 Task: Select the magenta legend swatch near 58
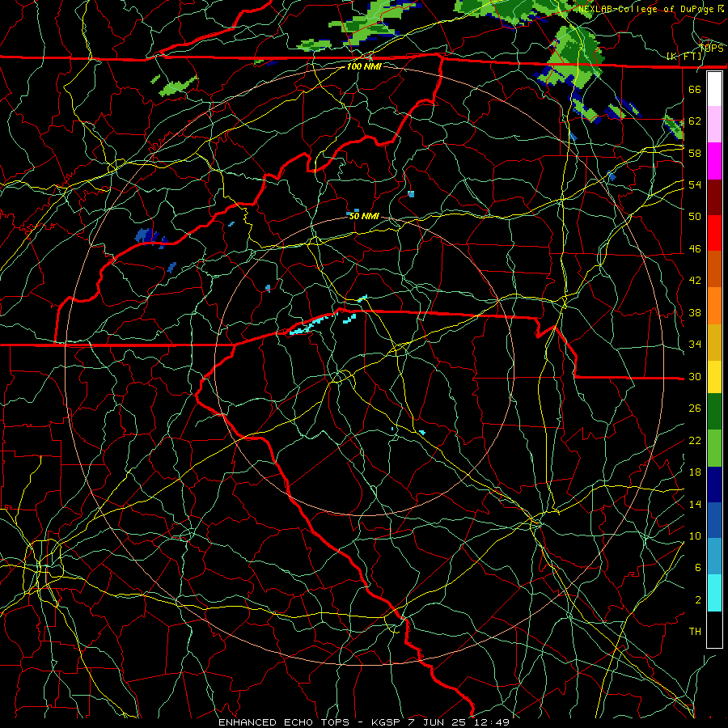[714, 161]
